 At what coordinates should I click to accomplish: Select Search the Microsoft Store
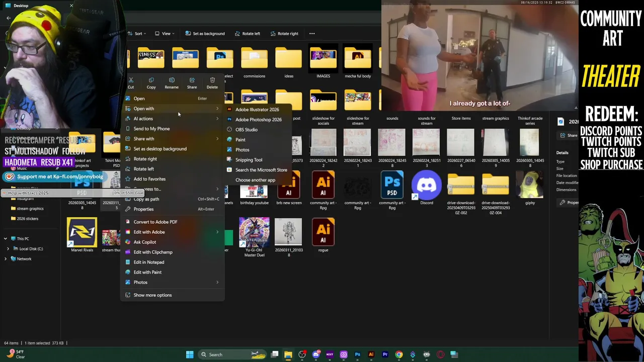pos(261,170)
